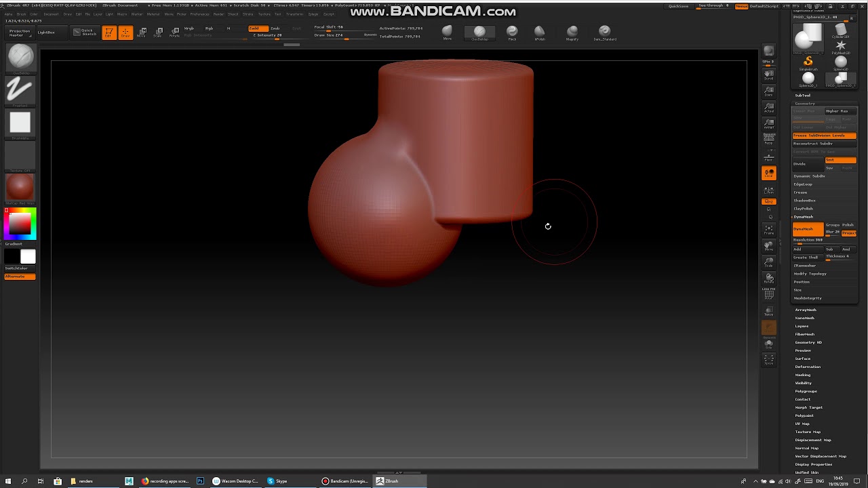
Task: Toggle the Smt smoothing option
Action: click(841, 160)
